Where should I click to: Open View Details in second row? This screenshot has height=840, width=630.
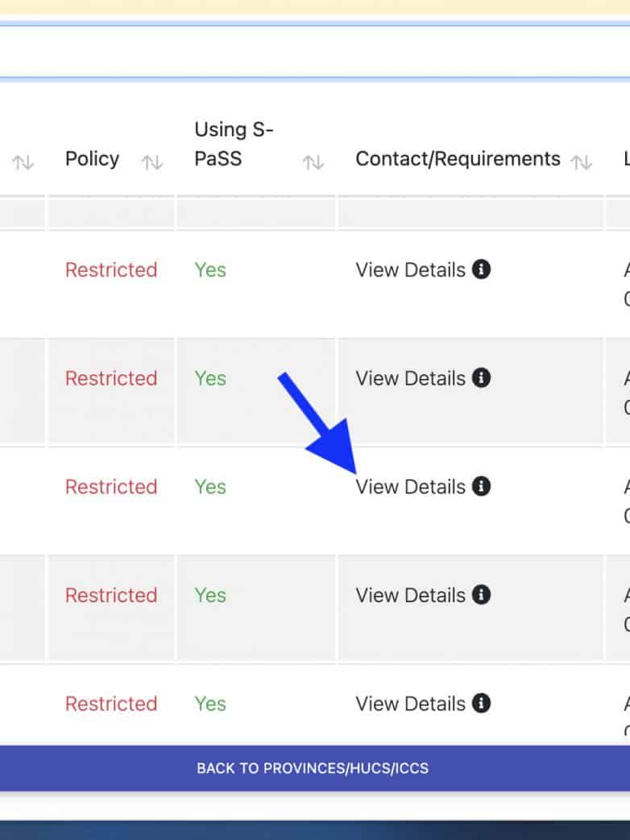pos(410,378)
